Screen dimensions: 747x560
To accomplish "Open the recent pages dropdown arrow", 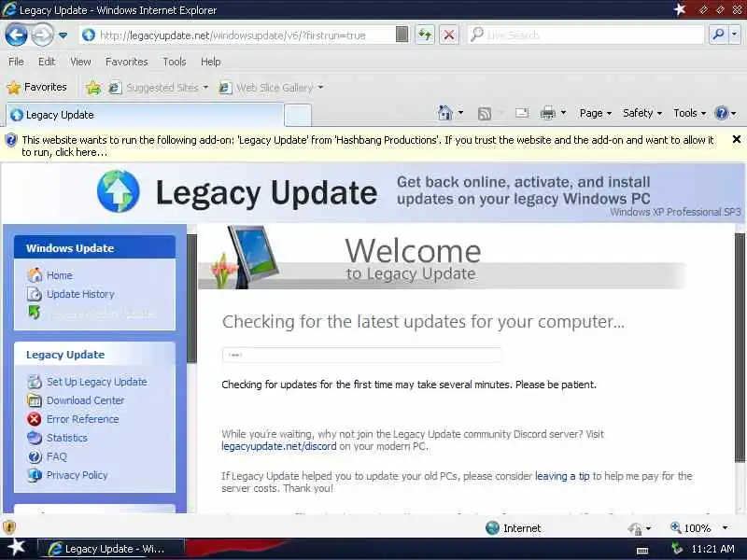I will pyautogui.click(x=63, y=35).
